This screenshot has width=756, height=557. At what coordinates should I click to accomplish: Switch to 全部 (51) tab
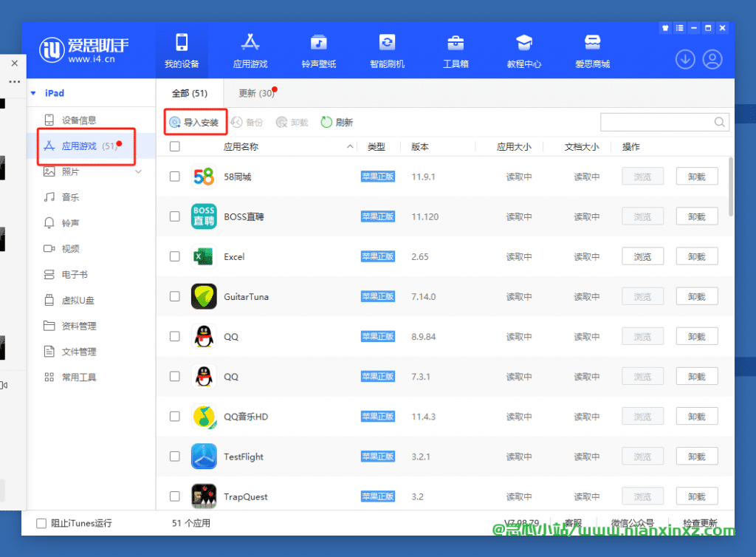coord(190,93)
